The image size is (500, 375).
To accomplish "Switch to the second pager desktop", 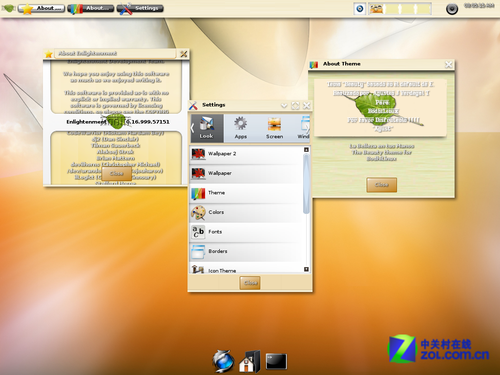I will (392, 9).
